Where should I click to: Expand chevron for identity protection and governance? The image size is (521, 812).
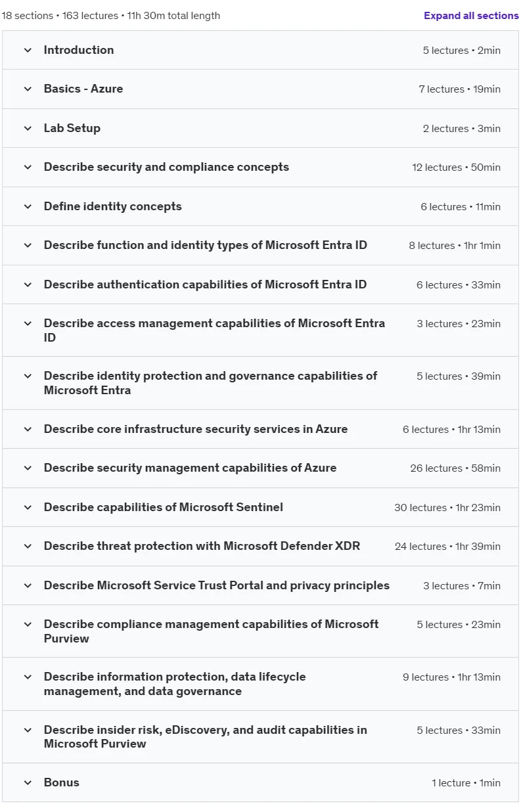[28, 376]
